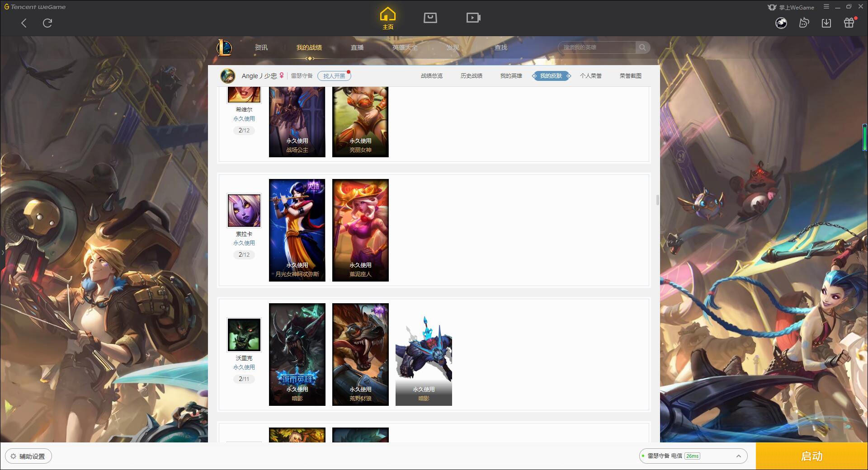The width and height of the screenshot is (868, 470).
Task: Open the 辅助设置 button
Action: pos(28,456)
